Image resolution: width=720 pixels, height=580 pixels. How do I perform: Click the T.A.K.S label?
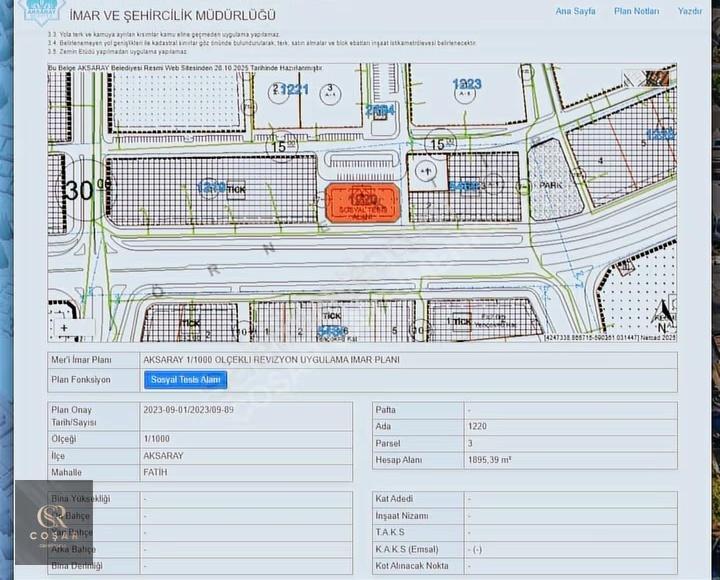click(x=390, y=532)
